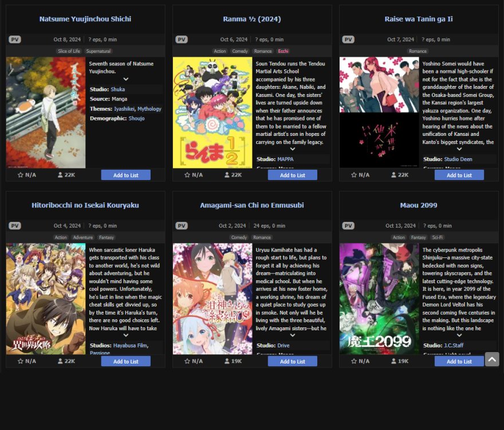Expand Amagami-san Chi no Enmusubi synopsis
Viewport: 504px width, 430px height.
(293, 335)
